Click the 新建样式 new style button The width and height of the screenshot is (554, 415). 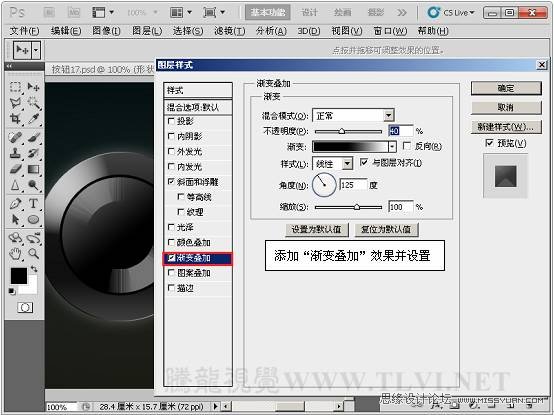point(506,127)
